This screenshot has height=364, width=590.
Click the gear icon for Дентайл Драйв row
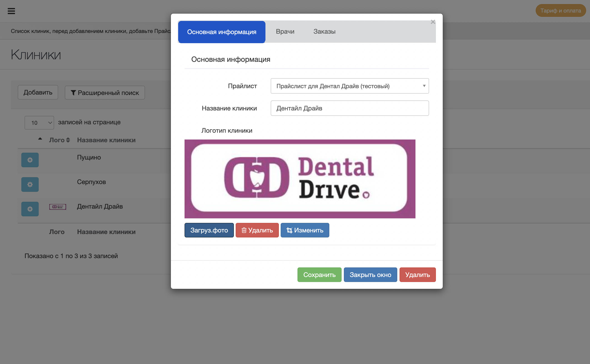click(x=30, y=209)
